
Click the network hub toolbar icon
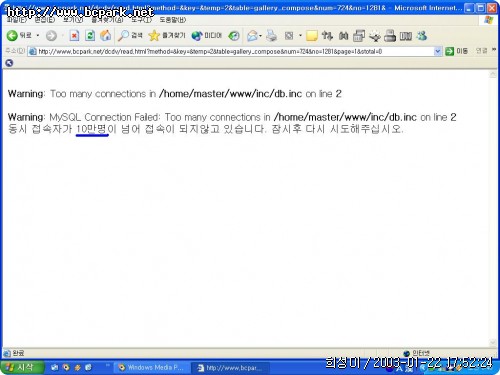375,36
